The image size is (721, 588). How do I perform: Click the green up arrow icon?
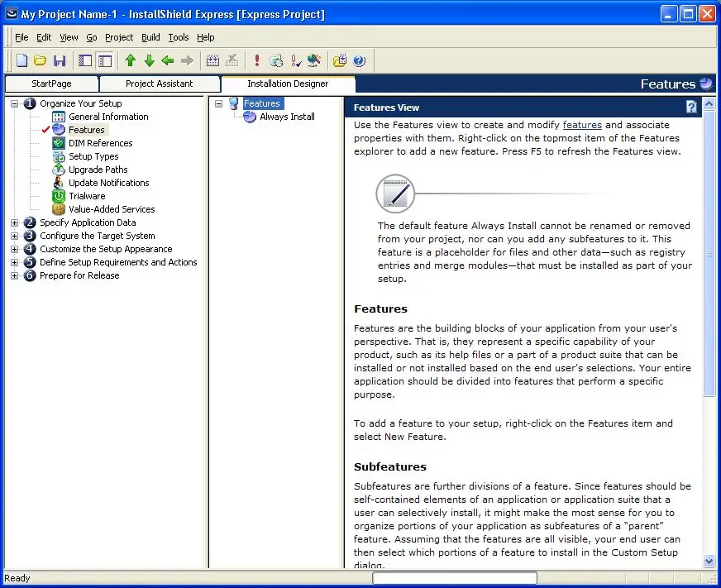tap(131, 60)
